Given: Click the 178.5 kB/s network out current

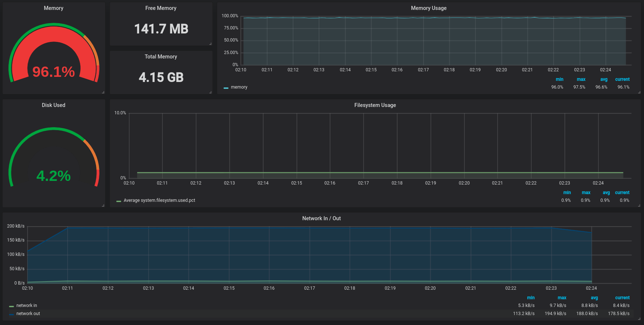Looking at the screenshot, I should 619,314.
